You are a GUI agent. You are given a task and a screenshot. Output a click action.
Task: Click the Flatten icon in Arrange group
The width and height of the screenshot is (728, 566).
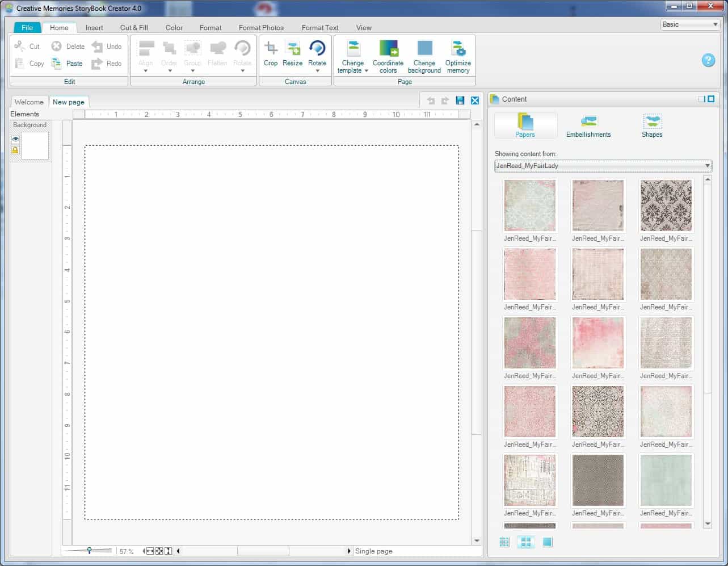point(217,48)
